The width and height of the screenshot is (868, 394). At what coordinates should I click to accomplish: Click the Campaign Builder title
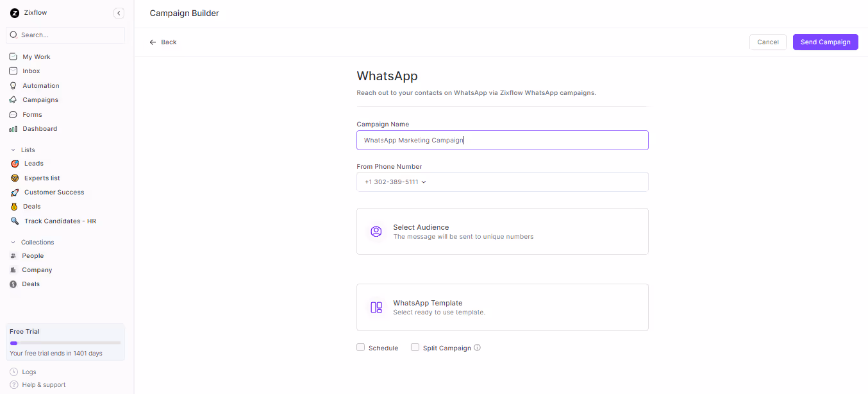(184, 13)
